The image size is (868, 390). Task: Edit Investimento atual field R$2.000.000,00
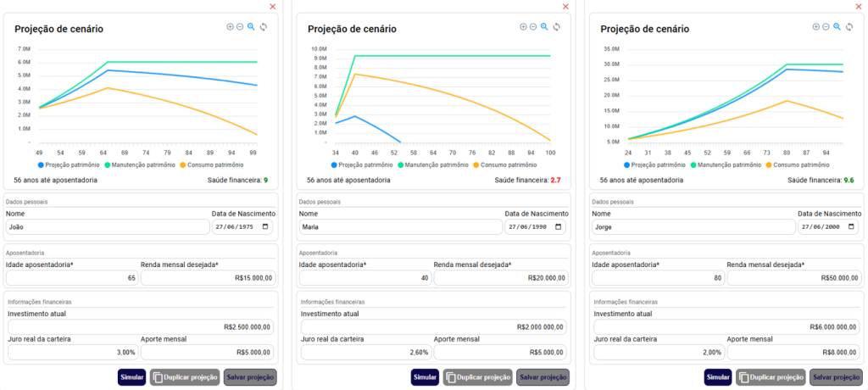[433, 327]
